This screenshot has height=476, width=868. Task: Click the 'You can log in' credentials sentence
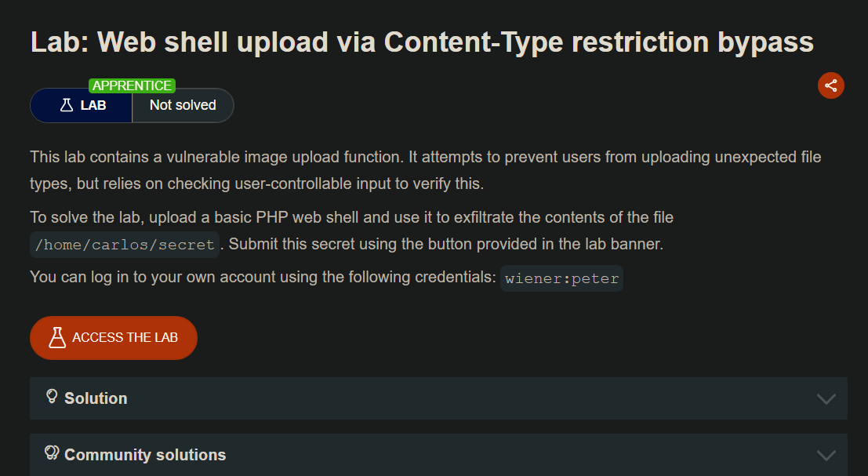click(x=263, y=277)
